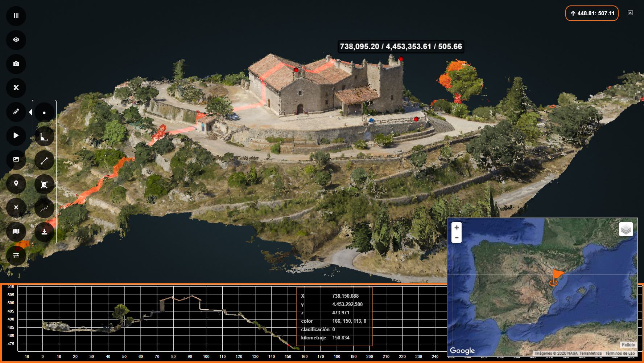Toggle visibility with the eye icon
The image size is (644, 363).
click(x=16, y=40)
